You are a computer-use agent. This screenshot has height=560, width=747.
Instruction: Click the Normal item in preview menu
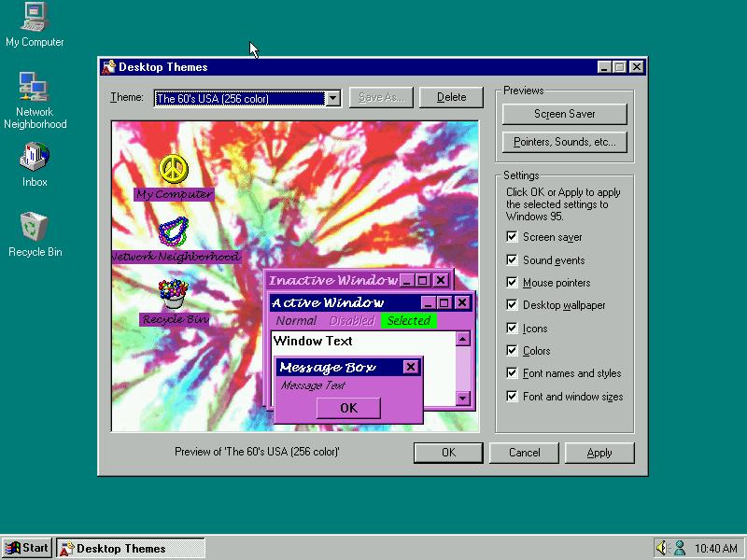coord(296,320)
